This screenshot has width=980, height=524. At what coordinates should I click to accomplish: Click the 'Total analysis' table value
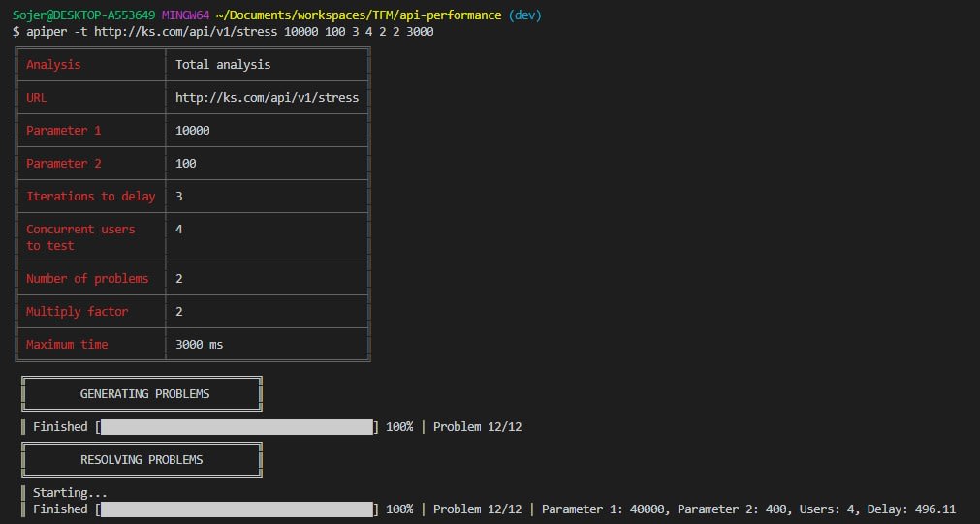point(223,64)
